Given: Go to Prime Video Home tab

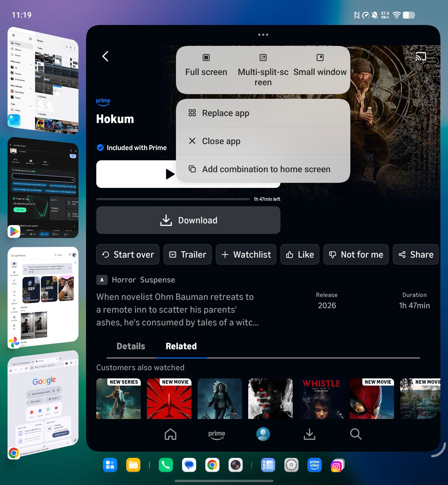Looking at the screenshot, I should point(171,434).
